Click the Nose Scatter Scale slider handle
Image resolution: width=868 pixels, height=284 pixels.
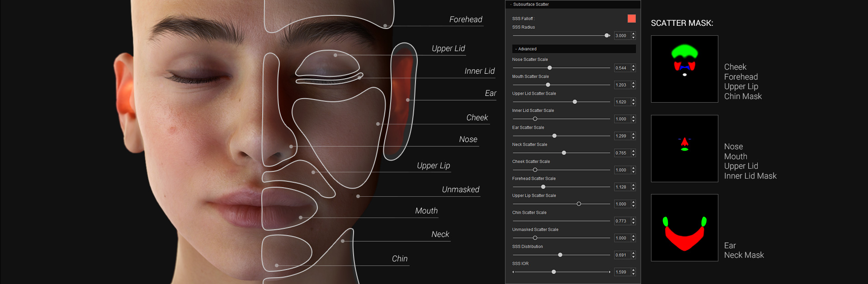(550, 68)
